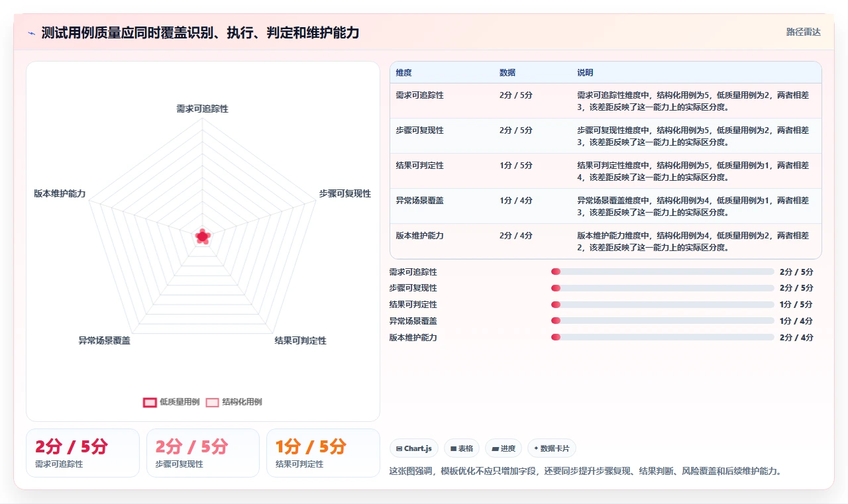Click the 步骤可复现性 axis label on the radar

[x=345, y=194]
